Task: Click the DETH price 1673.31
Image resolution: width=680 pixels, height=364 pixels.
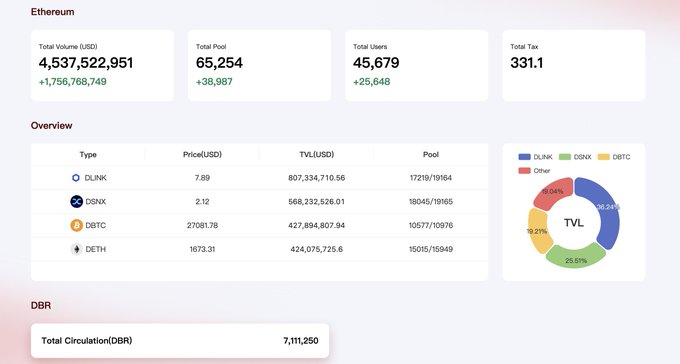Action: pos(202,249)
